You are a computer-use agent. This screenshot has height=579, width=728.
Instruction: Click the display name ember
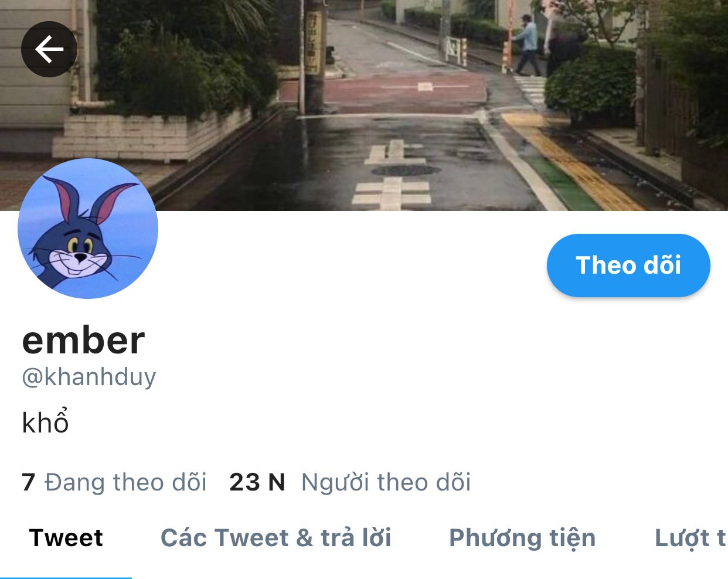83,340
